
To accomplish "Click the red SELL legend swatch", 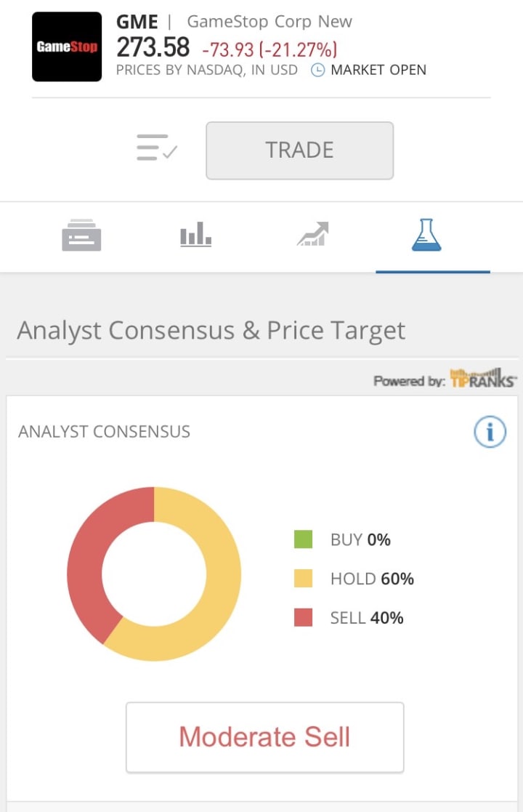I will click(x=303, y=618).
